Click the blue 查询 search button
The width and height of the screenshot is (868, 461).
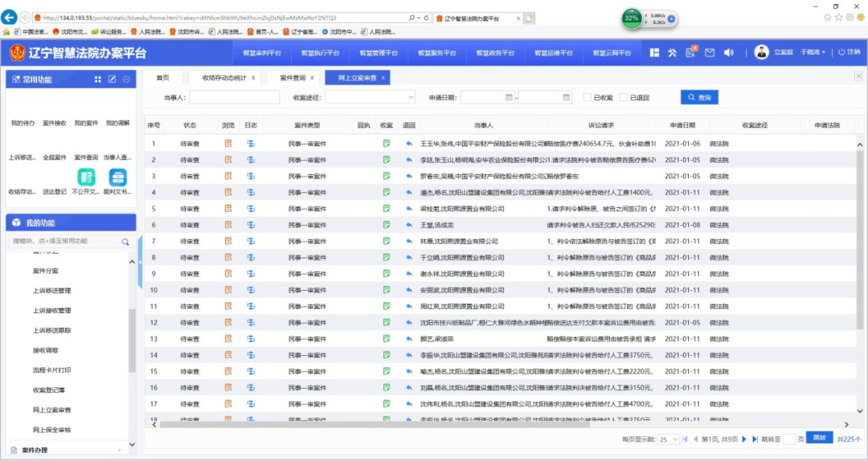pyautogui.click(x=698, y=97)
